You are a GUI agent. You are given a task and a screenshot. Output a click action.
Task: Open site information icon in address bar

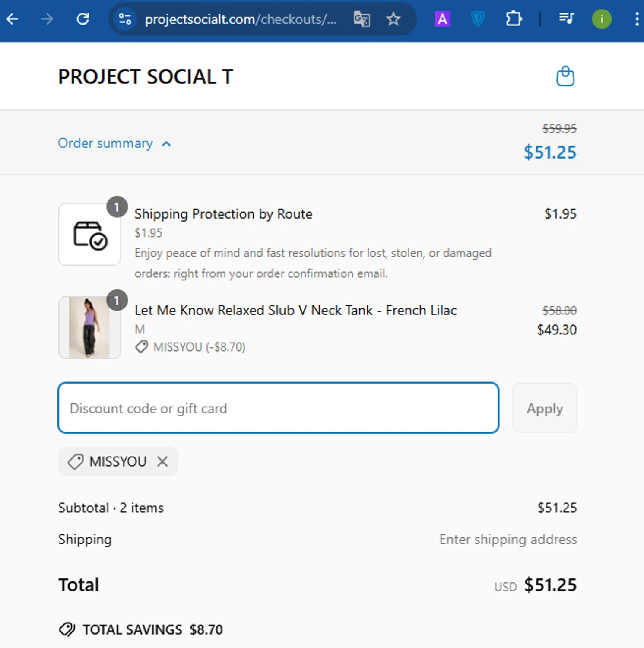125,19
